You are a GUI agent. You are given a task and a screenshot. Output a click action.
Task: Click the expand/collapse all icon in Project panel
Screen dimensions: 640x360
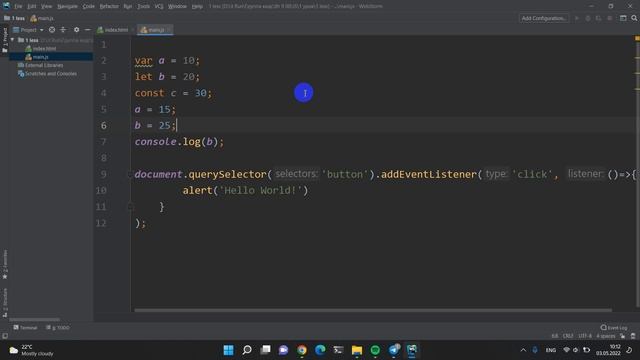click(x=63, y=30)
